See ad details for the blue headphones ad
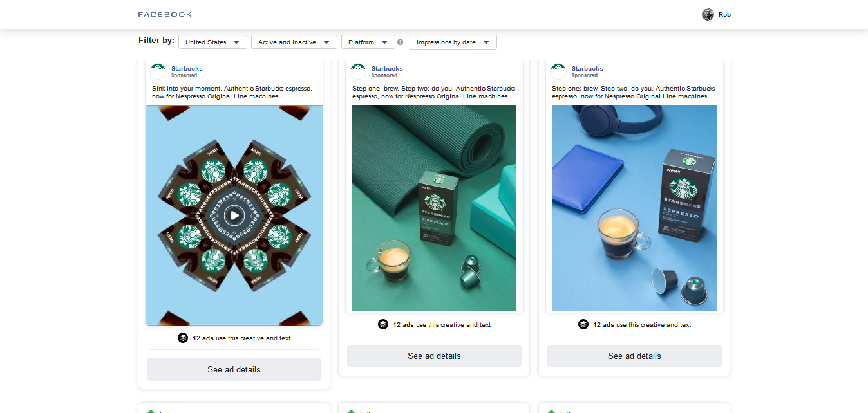This screenshot has height=413, width=868. coord(634,356)
